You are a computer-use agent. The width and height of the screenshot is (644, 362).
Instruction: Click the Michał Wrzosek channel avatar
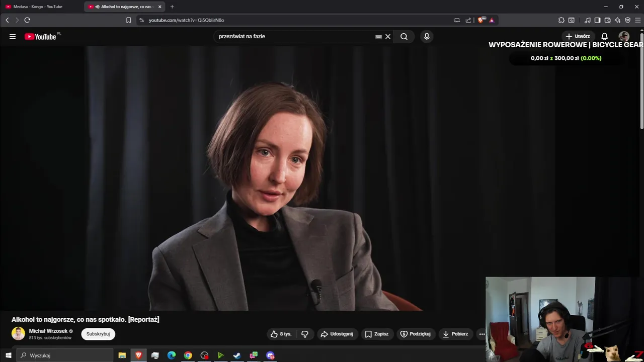click(18, 333)
